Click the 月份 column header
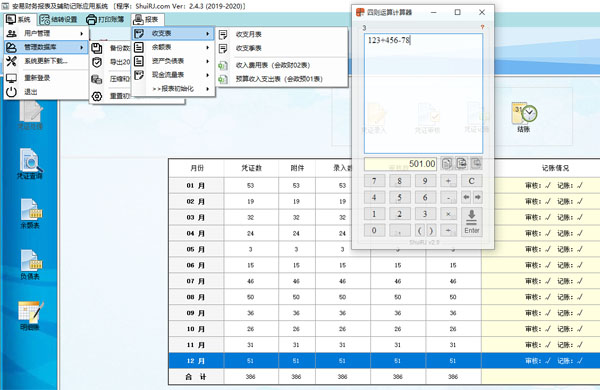The height and width of the screenshot is (390, 600). (197, 168)
